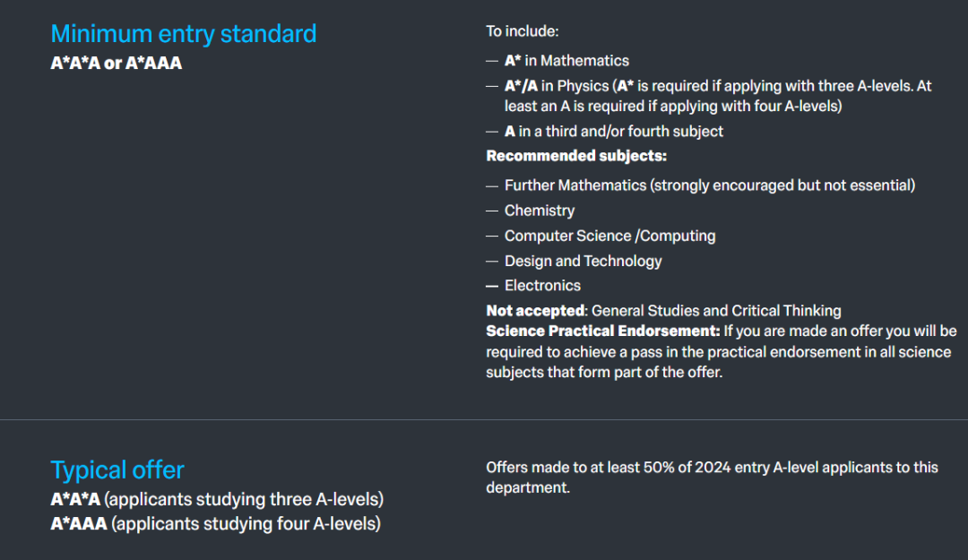
Task: Click the Typical offer heading
Action: pos(117,470)
